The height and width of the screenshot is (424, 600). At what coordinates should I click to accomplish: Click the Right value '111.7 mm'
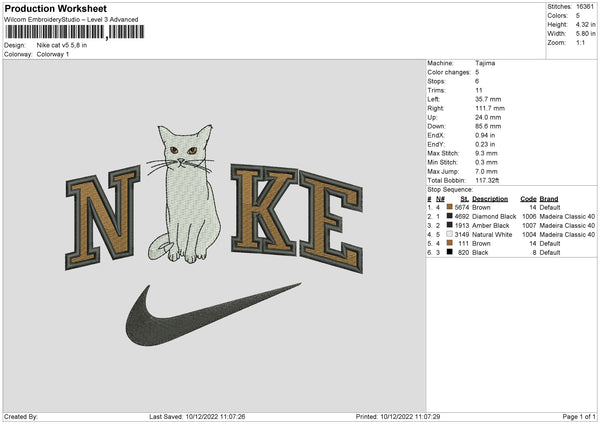coord(490,108)
